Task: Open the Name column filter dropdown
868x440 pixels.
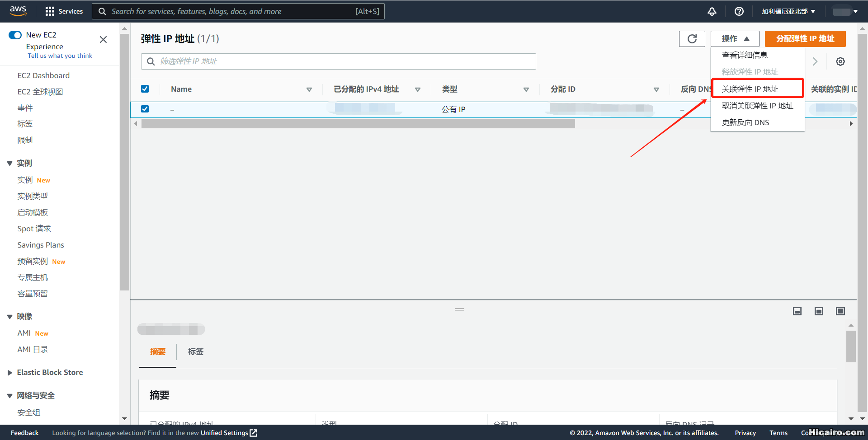Action: (x=309, y=89)
